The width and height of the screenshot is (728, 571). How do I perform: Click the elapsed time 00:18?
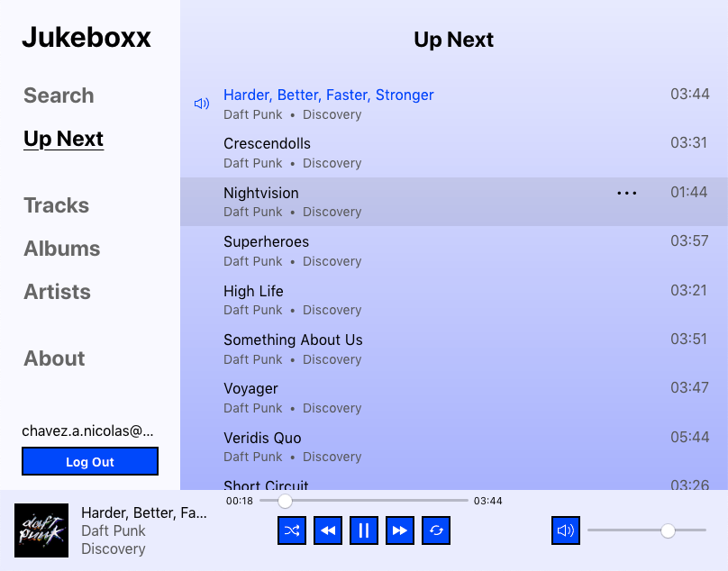point(240,501)
